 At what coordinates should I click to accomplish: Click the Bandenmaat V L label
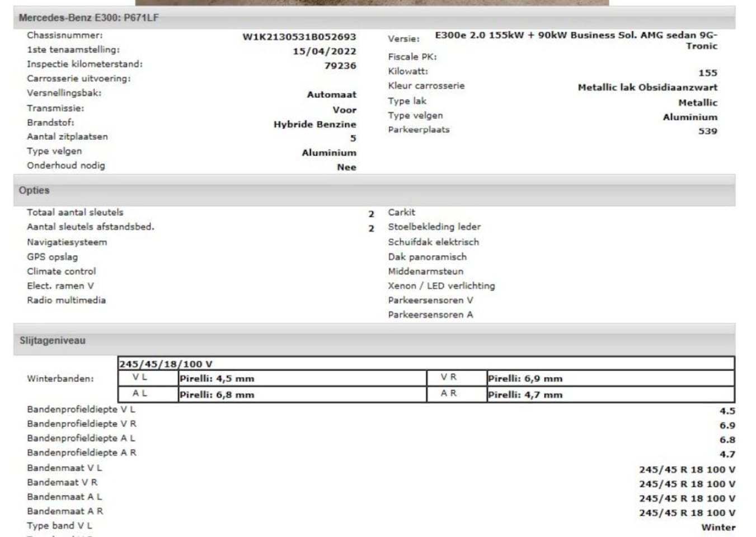64,468
